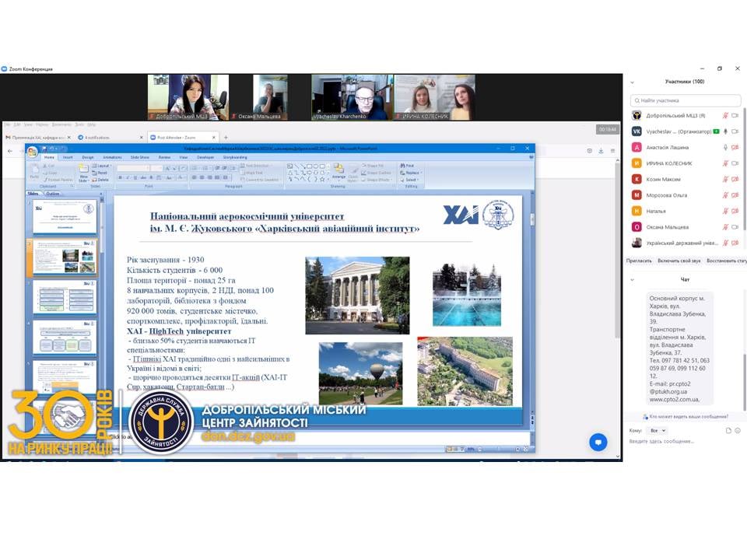Click the avatar of Анастасія Лашина

(x=637, y=148)
